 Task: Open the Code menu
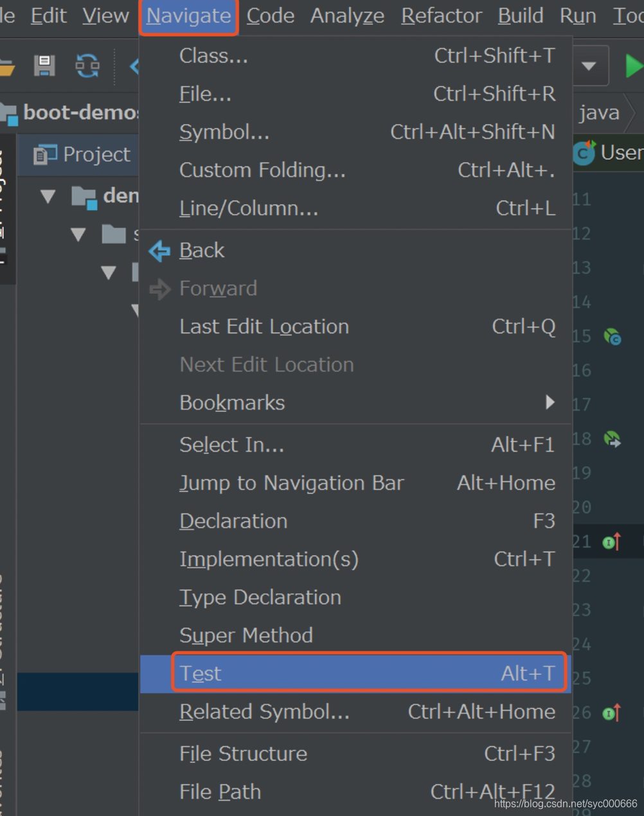click(x=270, y=16)
